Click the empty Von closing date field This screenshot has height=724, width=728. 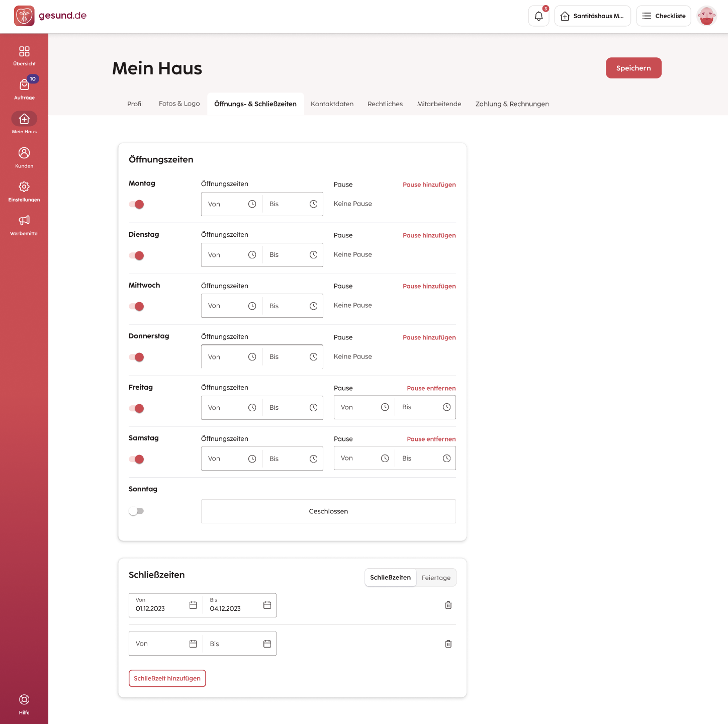pos(166,644)
